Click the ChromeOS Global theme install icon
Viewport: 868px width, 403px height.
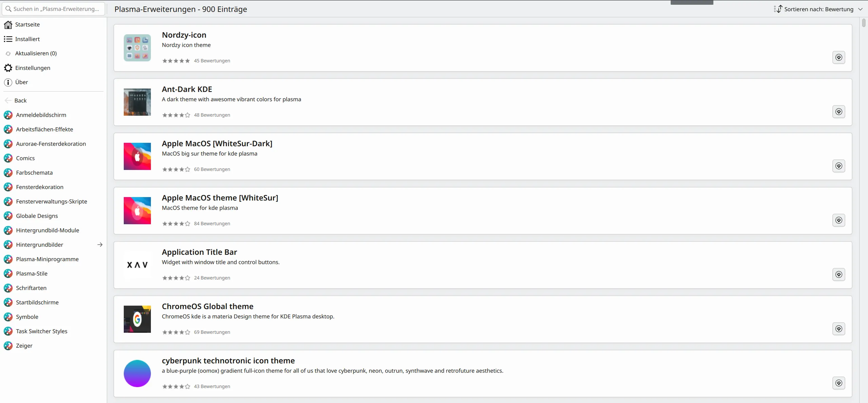[x=839, y=329]
